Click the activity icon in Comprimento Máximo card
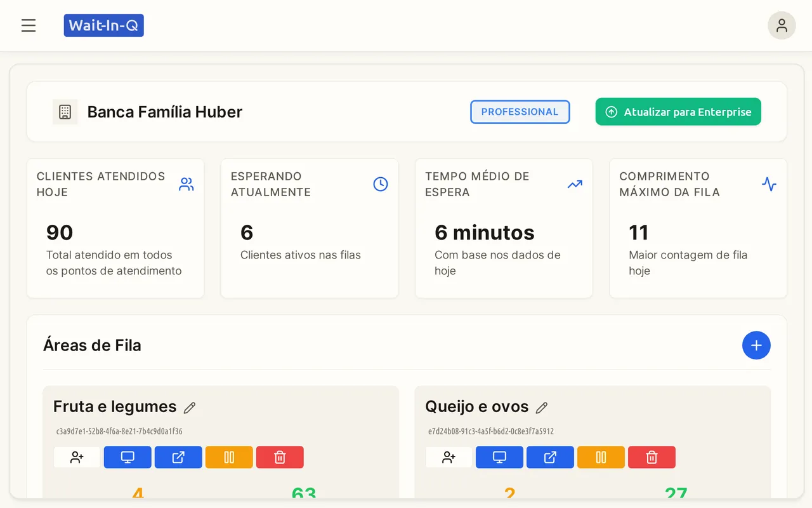 (x=769, y=184)
